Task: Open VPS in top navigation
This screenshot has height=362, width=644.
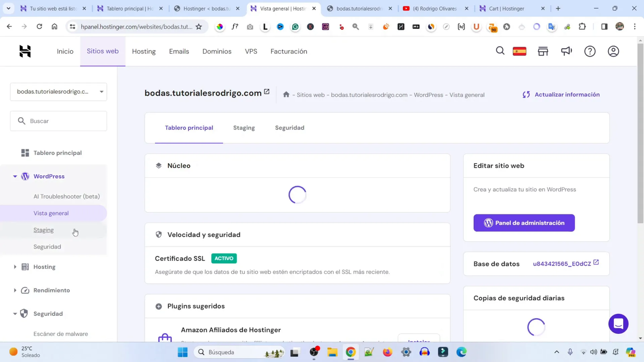Action: 251,51
